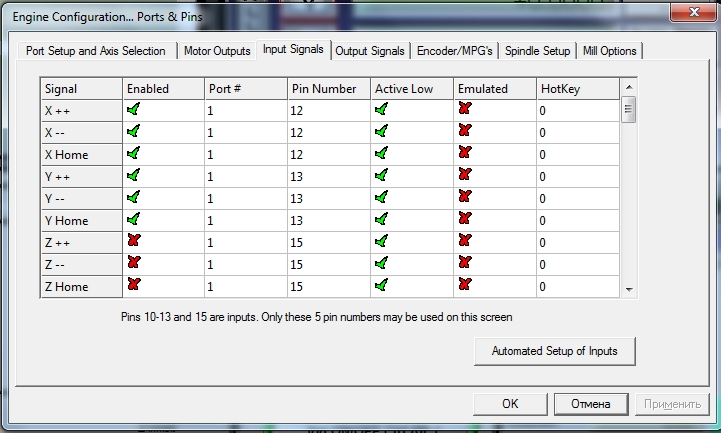Toggle Active Low for Y -- row
The height and width of the screenshot is (433, 721).
(x=381, y=198)
